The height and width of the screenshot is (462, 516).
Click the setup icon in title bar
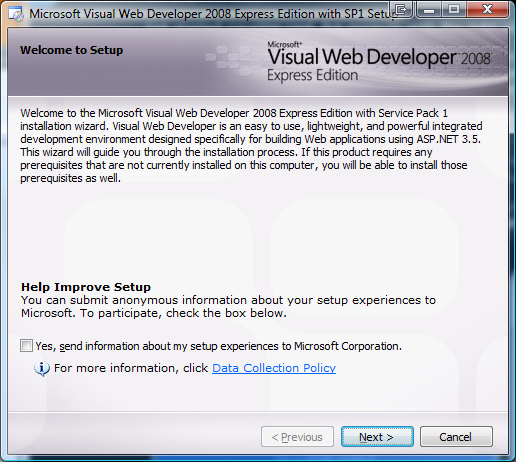(x=16, y=14)
